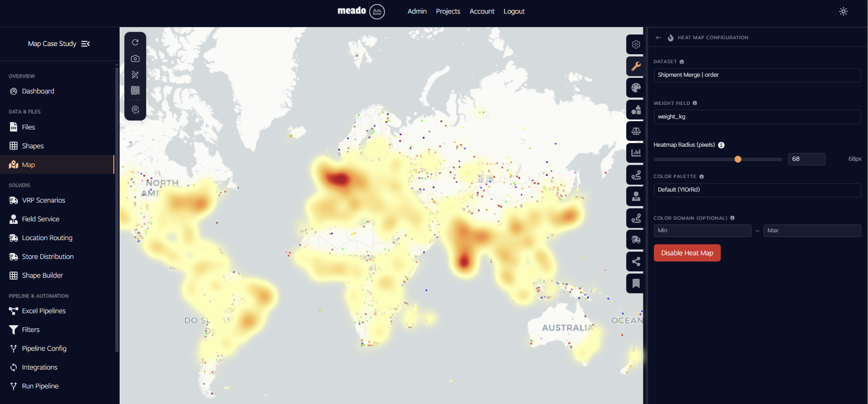
Task: Click the heat map flame icon
Action: [671, 38]
